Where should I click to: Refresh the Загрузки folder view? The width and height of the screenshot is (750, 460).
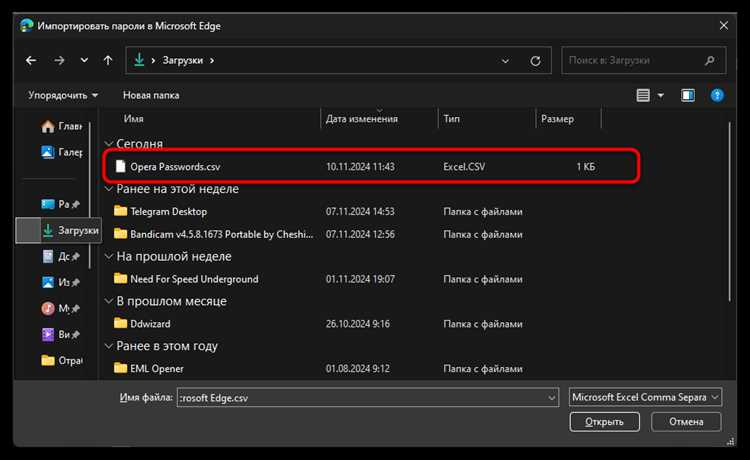(x=535, y=61)
